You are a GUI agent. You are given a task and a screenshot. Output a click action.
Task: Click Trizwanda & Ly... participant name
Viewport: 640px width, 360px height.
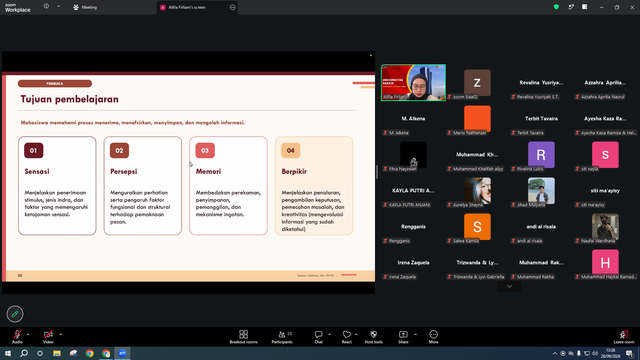click(477, 262)
